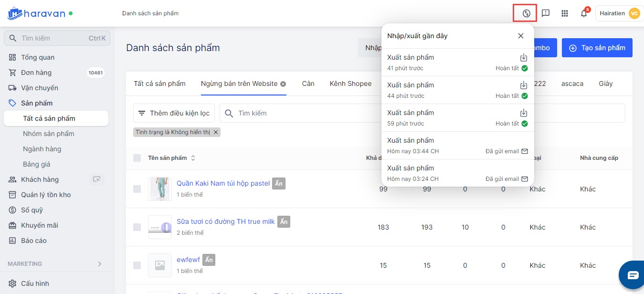Open the chat feedback icon in header
Screen dimensions: 644x294
[546, 13]
